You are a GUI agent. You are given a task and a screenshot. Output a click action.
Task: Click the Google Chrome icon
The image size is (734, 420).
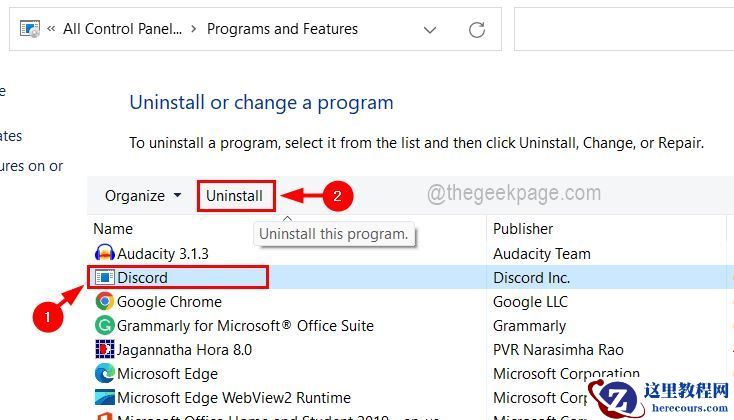(104, 301)
